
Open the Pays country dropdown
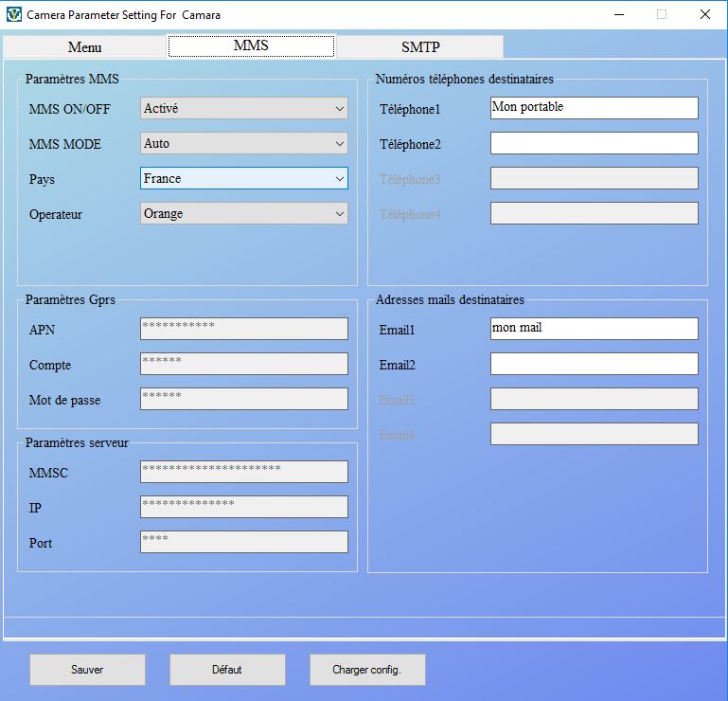tap(243, 178)
